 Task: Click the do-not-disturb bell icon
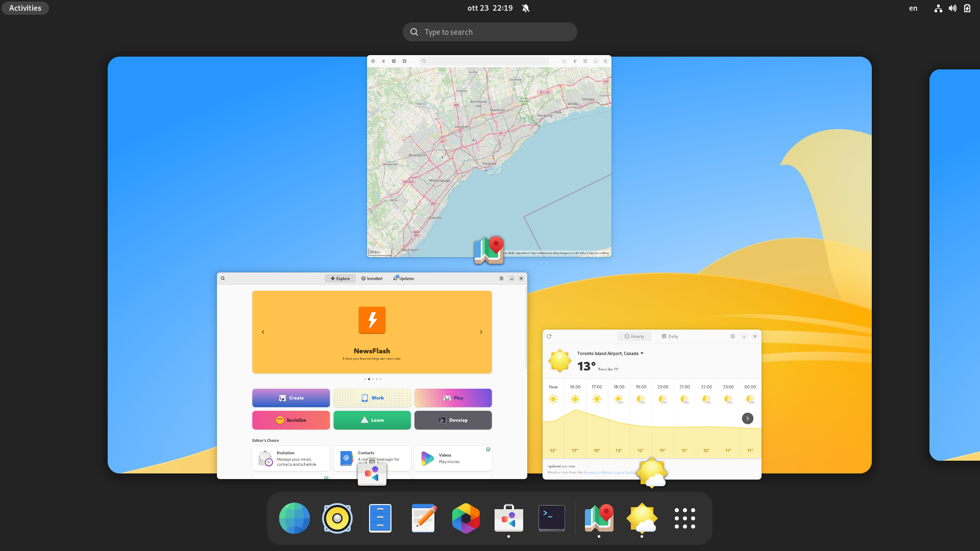tap(526, 8)
